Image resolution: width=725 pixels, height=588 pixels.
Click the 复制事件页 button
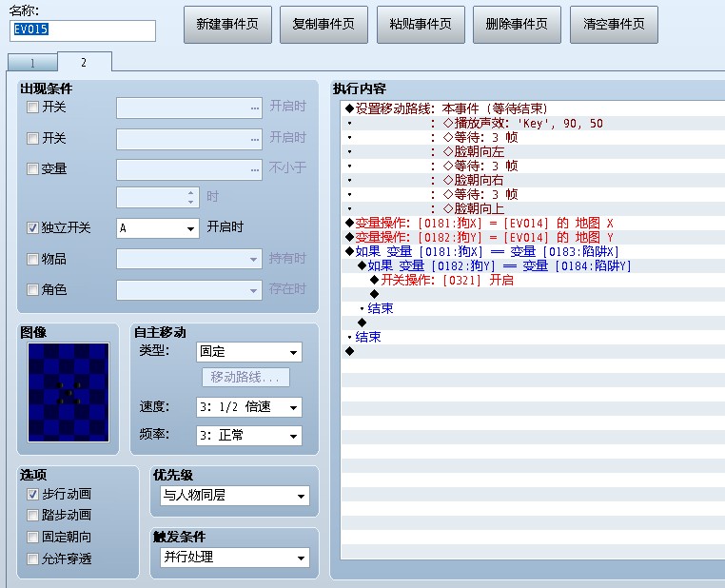(x=323, y=25)
